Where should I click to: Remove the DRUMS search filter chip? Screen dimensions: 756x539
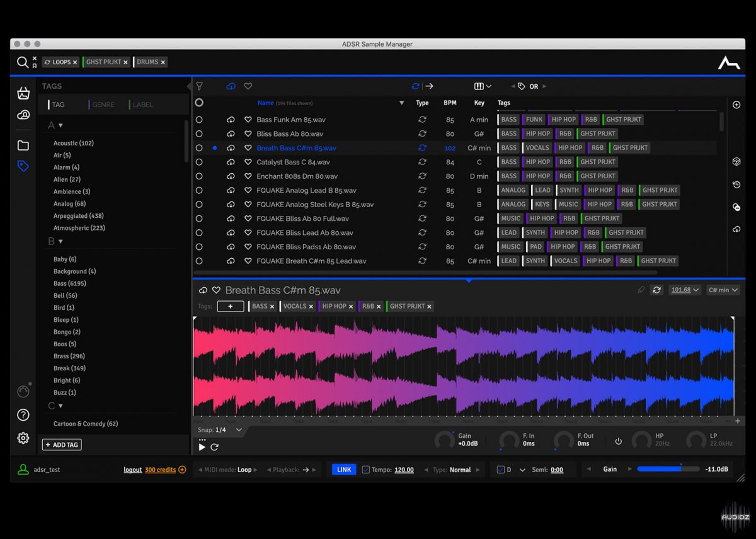(163, 62)
